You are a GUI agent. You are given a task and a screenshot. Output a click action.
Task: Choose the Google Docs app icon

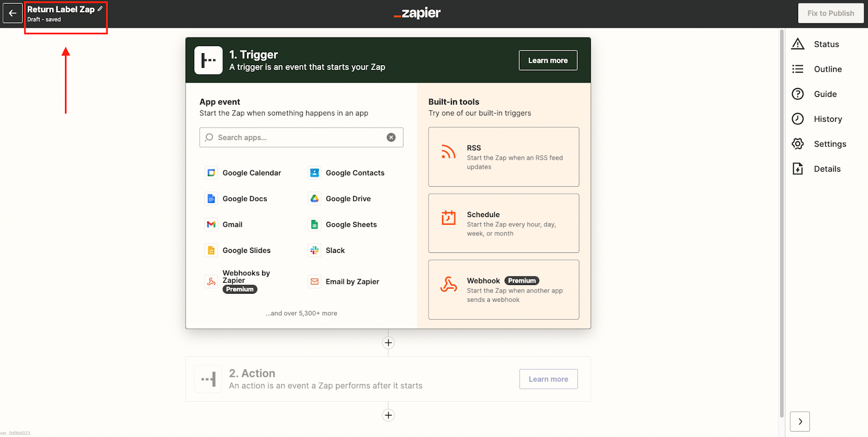tap(211, 199)
